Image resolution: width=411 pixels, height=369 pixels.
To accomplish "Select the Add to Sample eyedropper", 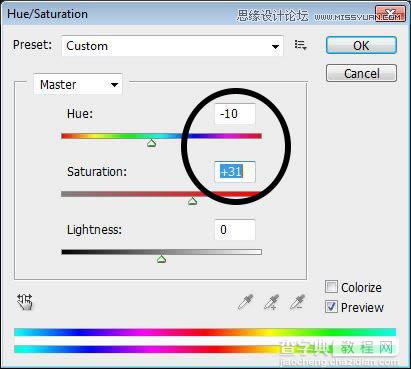I will [x=272, y=302].
